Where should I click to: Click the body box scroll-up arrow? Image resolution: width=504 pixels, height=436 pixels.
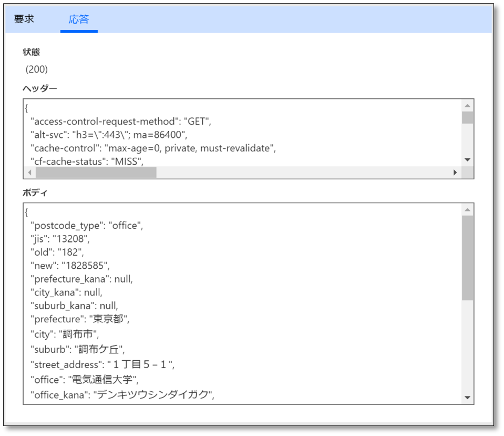[x=467, y=210]
